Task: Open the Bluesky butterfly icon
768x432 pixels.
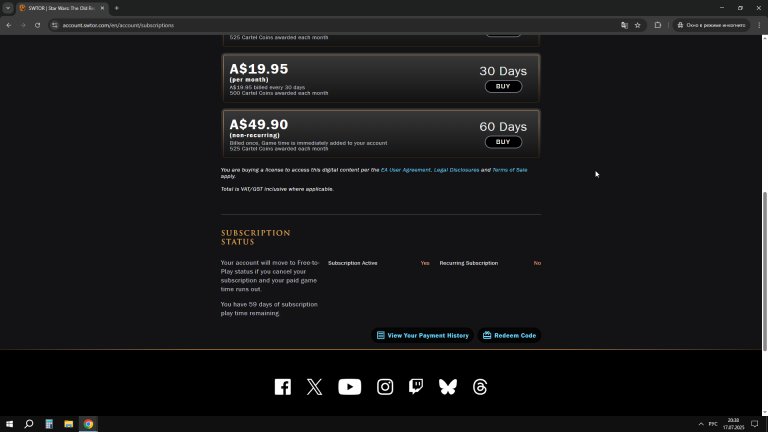Action: click(448, 387)
